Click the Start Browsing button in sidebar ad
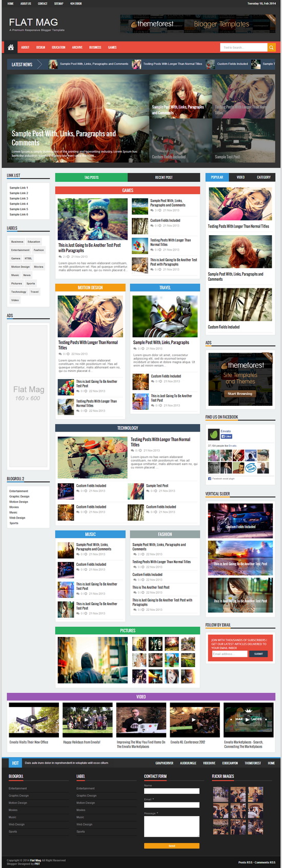 point(240,394)
